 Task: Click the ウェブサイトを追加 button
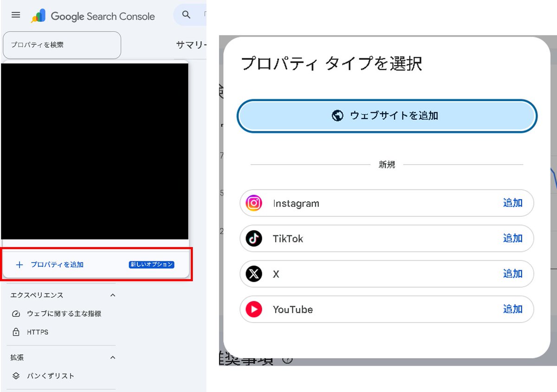[x=387, y=116]
